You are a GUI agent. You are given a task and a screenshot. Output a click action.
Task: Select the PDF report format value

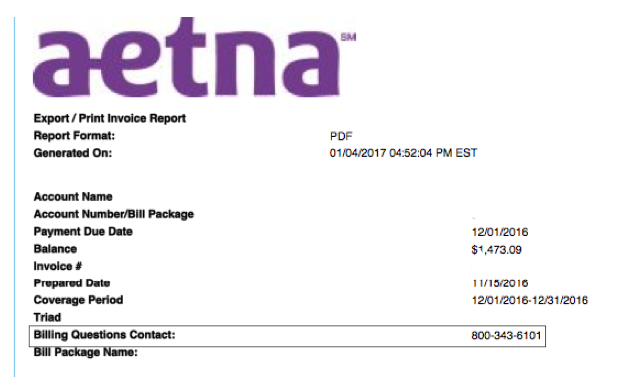click(341, 136)
